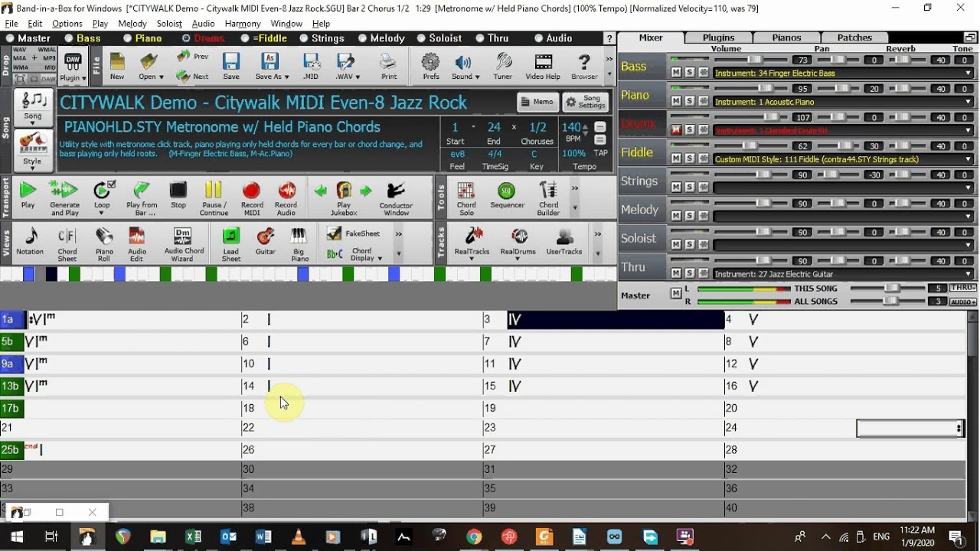This screenshot has height=551, width=980.
Task: Open the Melody menu
Action: tap(132, 24)
